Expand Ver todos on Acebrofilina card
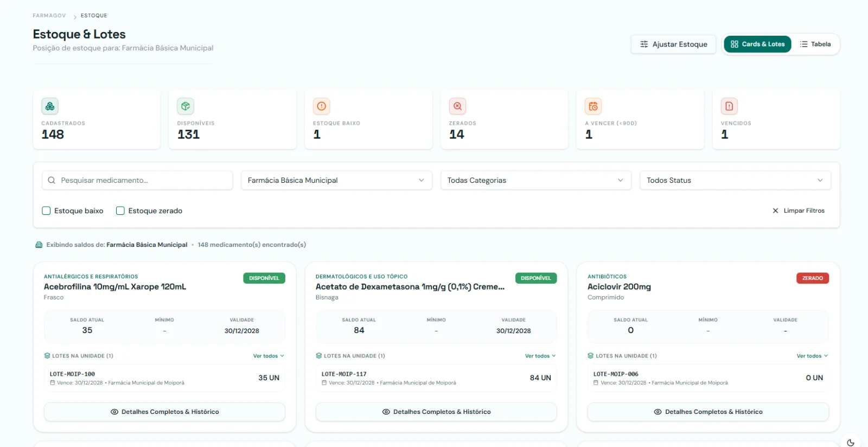Screen dimensions: 868x447 pyautogui.click(x=269, y=356)
